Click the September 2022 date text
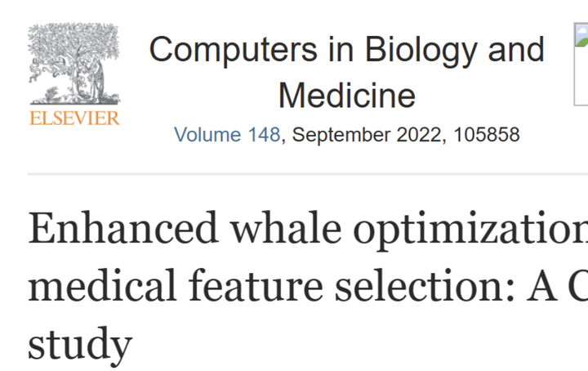This screenshot has height=371, width=588. click(x=367, y=135)
